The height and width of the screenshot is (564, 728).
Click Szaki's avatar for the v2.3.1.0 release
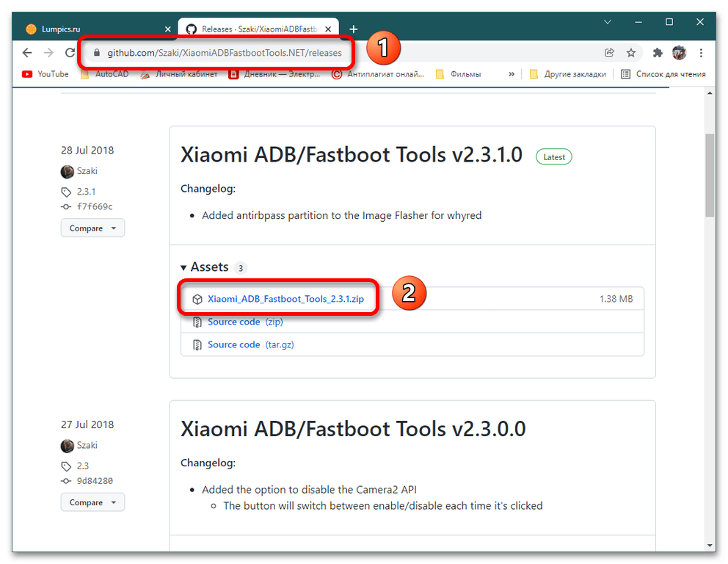click(68, 171)
